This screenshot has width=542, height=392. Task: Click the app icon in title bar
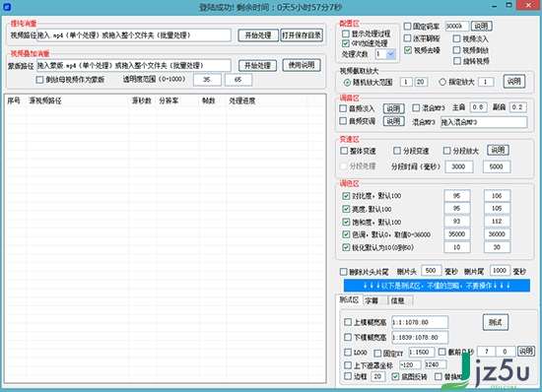coord(7,7)
